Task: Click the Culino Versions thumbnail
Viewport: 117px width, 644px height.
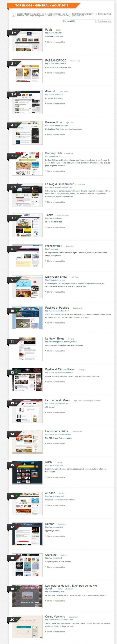Action: pos(27,627)
